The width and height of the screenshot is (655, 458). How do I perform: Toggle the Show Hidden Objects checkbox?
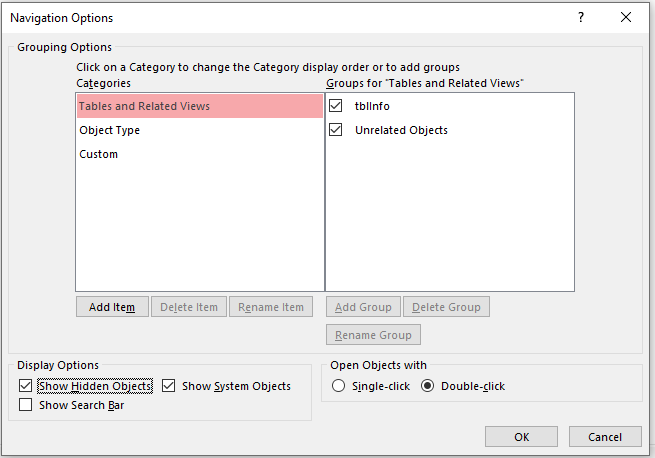click(25, 385)
